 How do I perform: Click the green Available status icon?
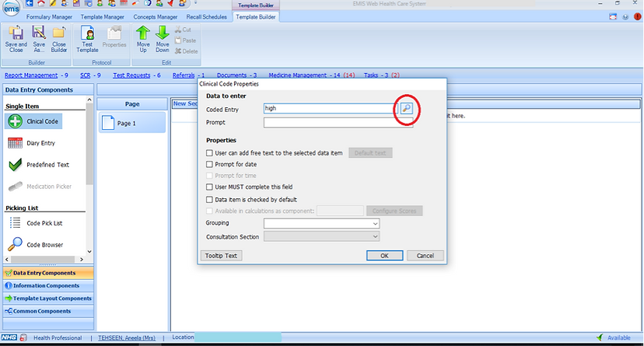pos(600,337)
